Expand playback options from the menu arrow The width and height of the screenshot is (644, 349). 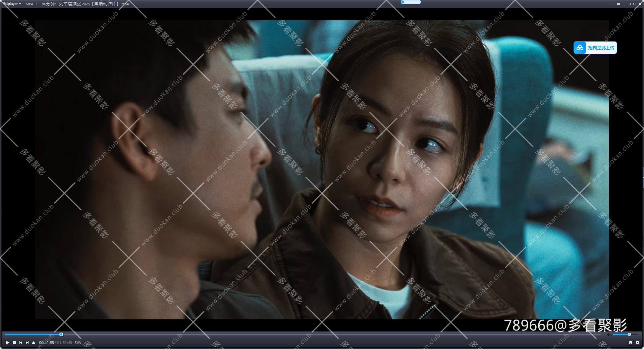point(19,4)
